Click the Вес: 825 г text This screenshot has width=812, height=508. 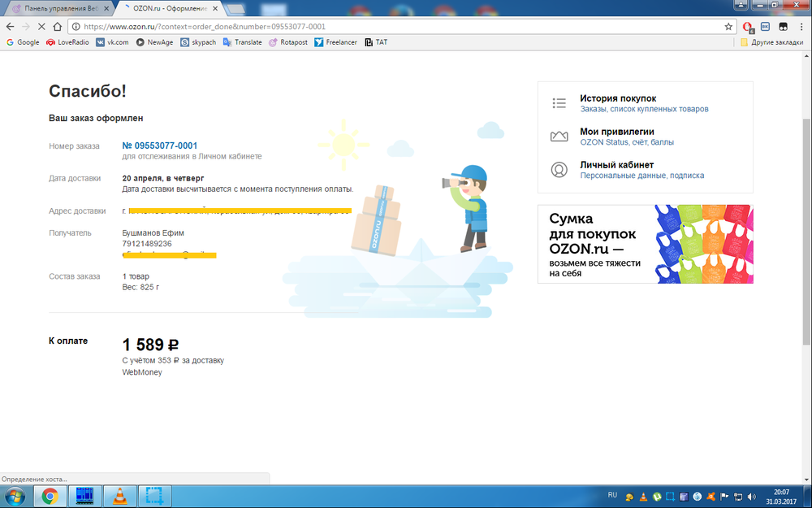coord(140,287)
